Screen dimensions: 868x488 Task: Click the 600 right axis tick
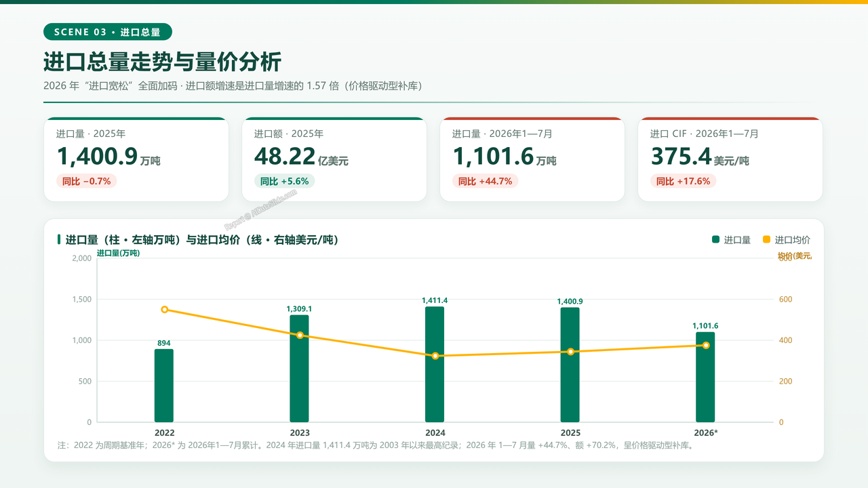785,299
